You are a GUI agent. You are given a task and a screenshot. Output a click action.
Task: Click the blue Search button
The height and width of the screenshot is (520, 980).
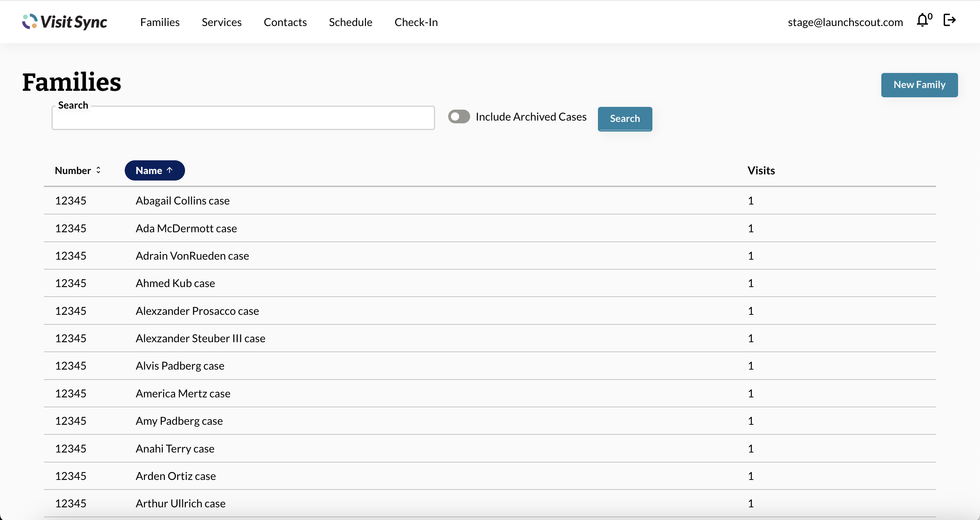click(625, 119)
